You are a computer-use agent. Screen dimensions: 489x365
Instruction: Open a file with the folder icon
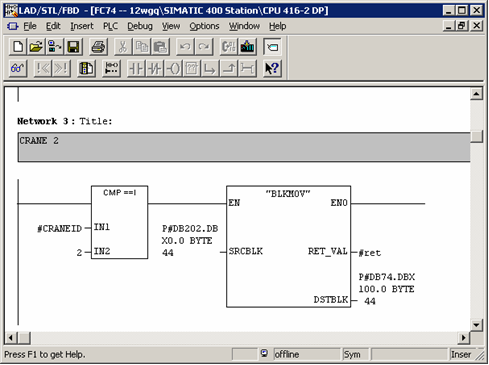point(36,47)
